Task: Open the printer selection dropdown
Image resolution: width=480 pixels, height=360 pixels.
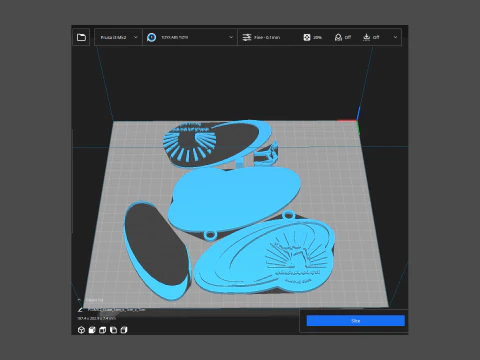Action: pos(119,37)
